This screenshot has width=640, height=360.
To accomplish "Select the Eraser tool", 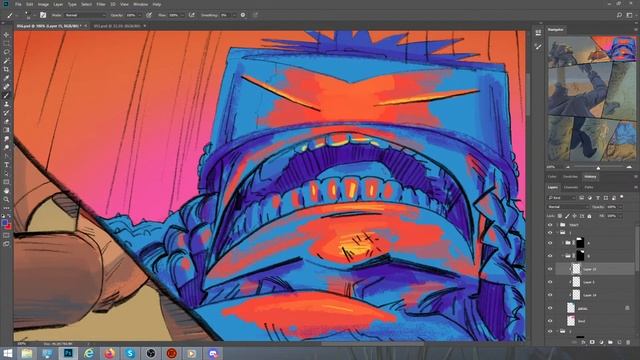I will pos(6,121).
